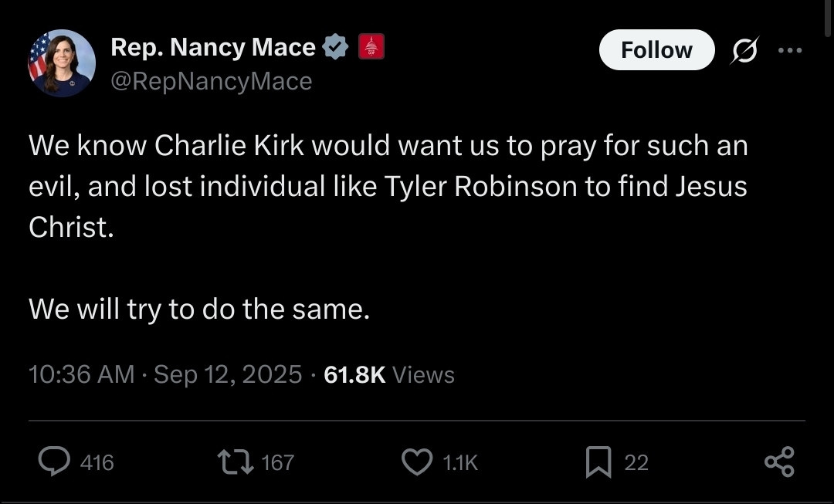Click the 1.1K likes count

[460, 462]
